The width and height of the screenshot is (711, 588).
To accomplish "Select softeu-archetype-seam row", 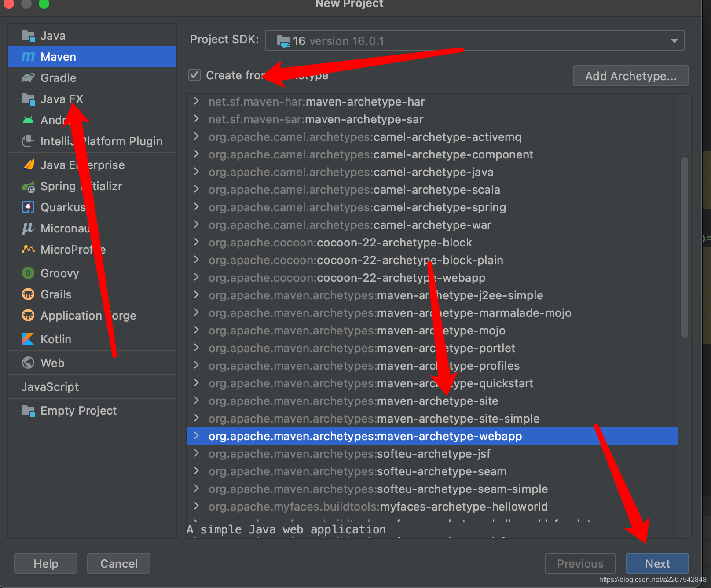I will point(432,471).
